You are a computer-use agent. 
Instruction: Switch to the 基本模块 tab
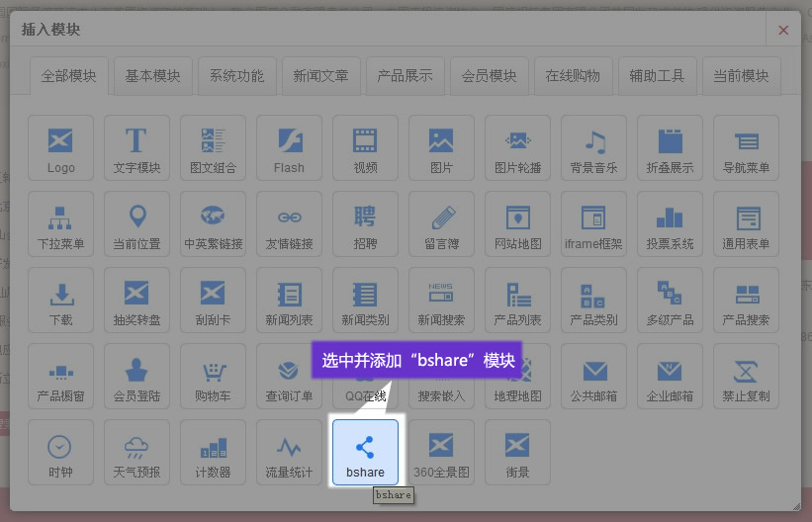tap(152, 76)
